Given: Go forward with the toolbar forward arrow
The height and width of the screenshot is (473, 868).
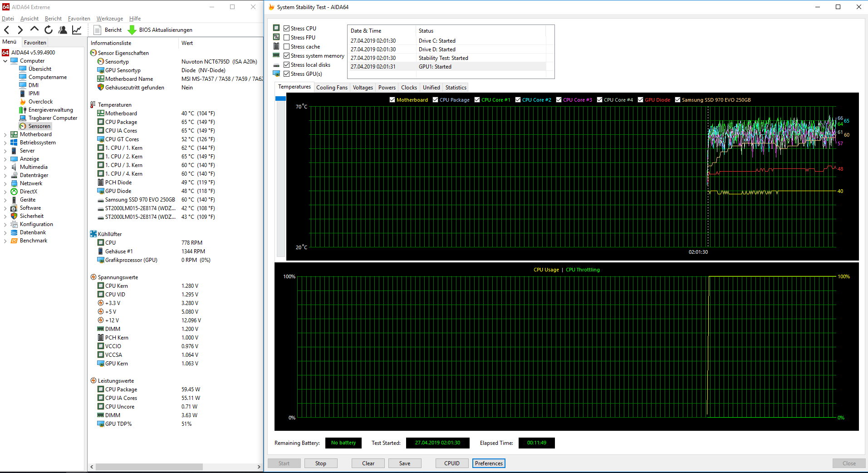Looking at the screenshot, I should 20,30.
